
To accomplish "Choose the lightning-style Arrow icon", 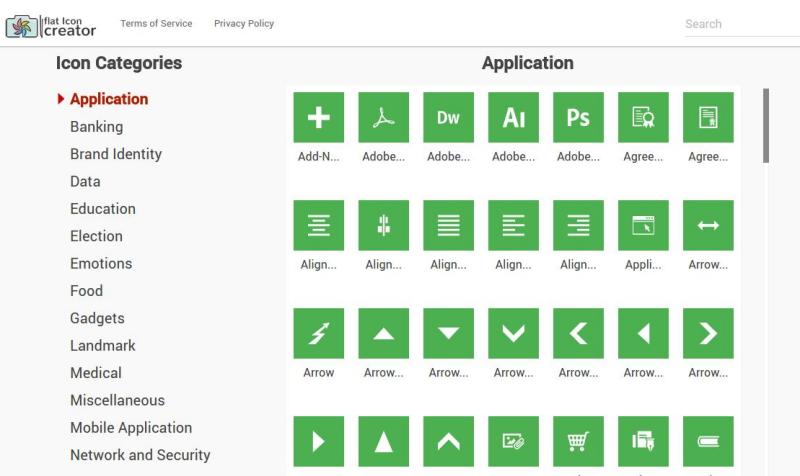I will click(318, 333).
